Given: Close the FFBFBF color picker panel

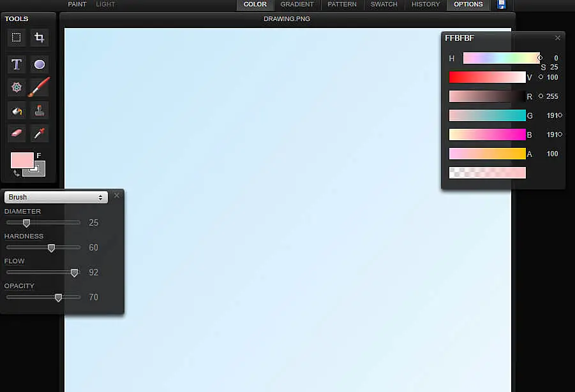Looking at the screenshot, I should click(558, 38).
